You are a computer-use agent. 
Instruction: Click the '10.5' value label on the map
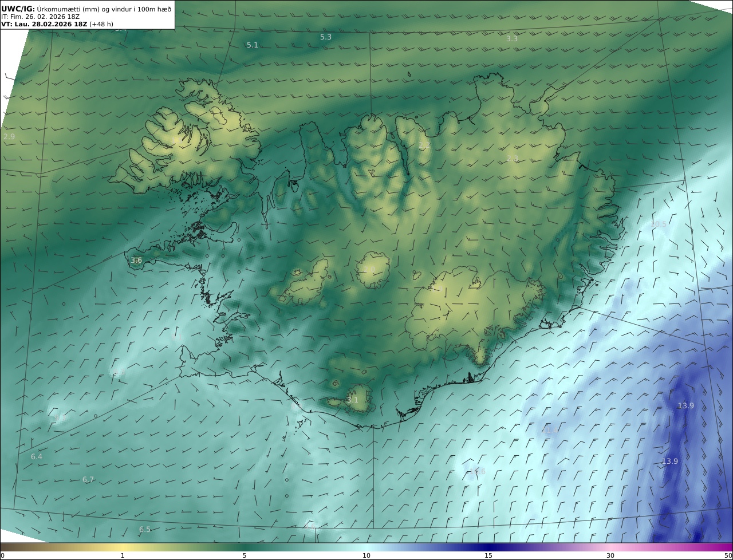[x=659, y=224]
